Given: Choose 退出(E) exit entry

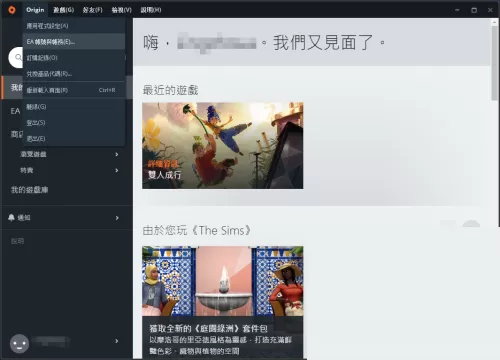Looking at the screenshot, I should pyautogui.click(x=74, y=139).
